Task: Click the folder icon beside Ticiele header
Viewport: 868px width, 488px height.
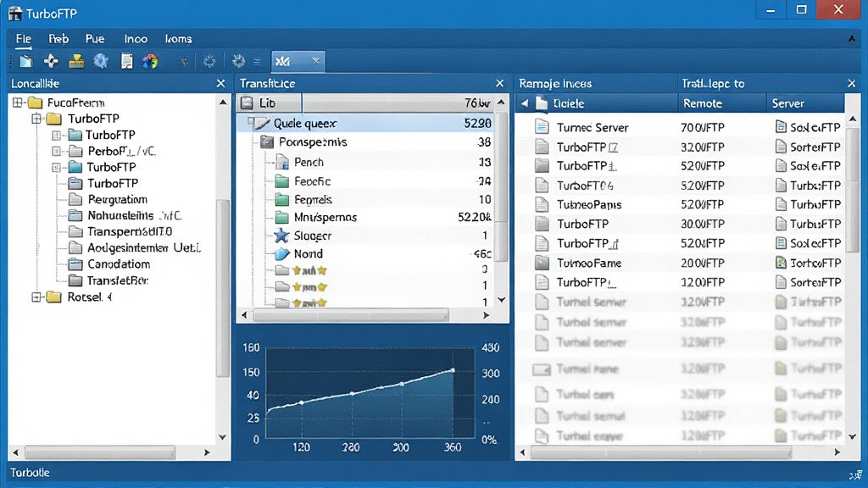Action: coord(542,103)
